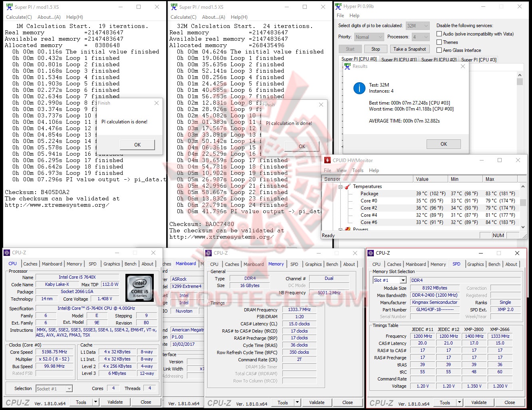Enable the Audio service checkbox in Hyper PI

pyautogui.click(x=439, y=34)
